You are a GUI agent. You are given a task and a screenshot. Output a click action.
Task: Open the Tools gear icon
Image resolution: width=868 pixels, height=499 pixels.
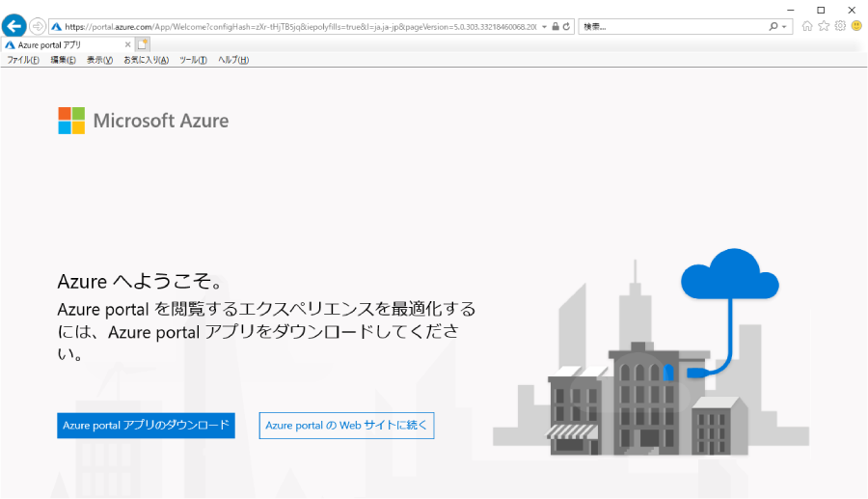point(840,26)
